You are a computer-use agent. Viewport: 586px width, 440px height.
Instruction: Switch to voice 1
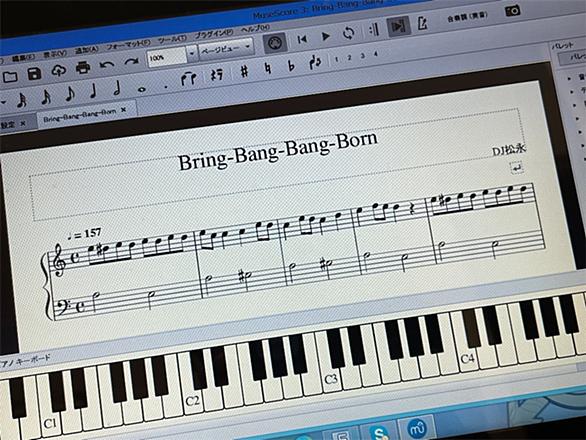point(337,59)
